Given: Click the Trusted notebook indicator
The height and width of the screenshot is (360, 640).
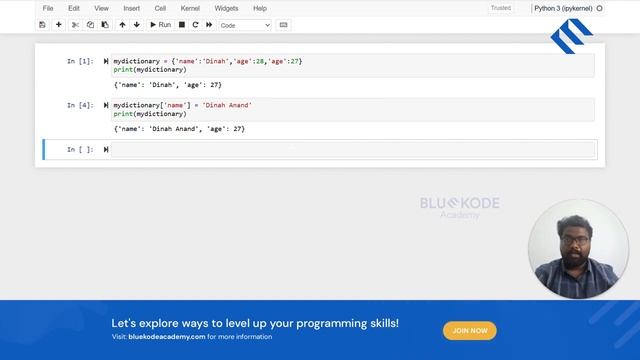Looking at the screenshot, I should pos(501,8).
